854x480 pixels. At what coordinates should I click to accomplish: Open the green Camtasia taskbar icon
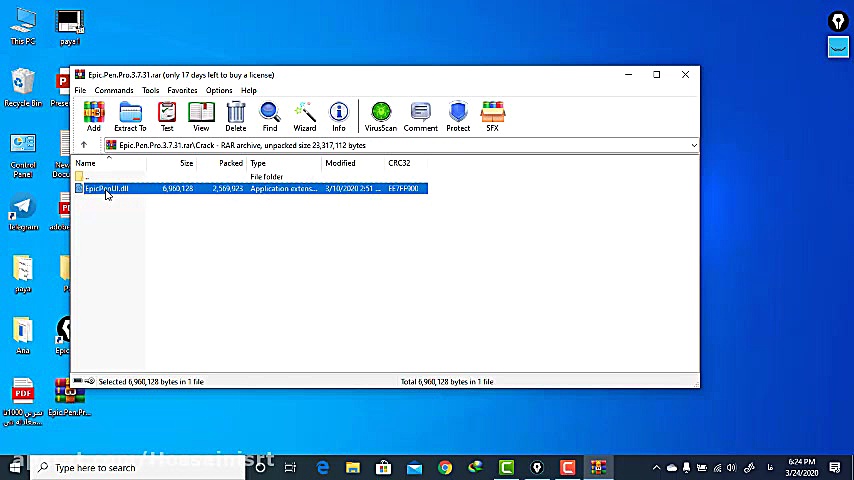tap(506, 467)
